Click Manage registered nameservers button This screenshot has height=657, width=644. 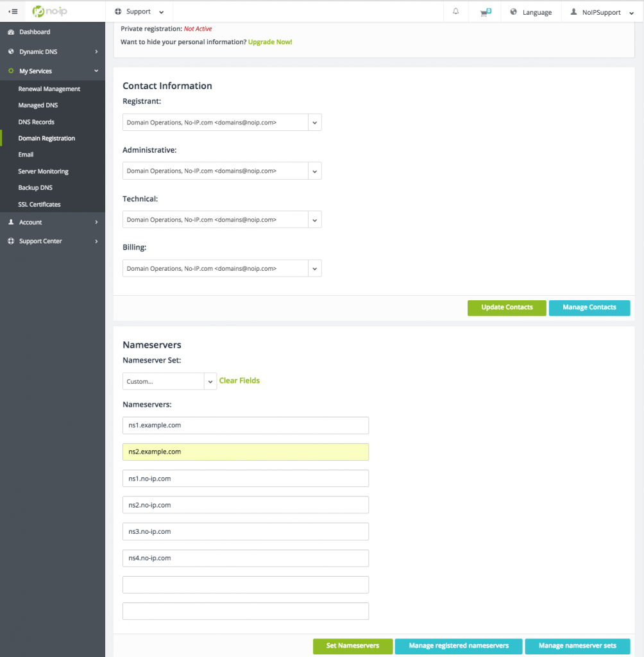(x=459, y=646)
